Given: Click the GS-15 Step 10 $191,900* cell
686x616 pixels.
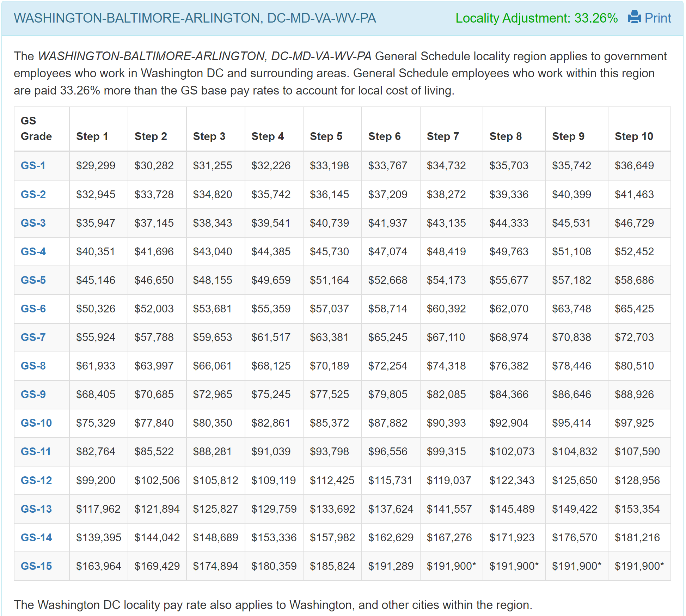Looking at the screenshot, I should tap(639, 566).
